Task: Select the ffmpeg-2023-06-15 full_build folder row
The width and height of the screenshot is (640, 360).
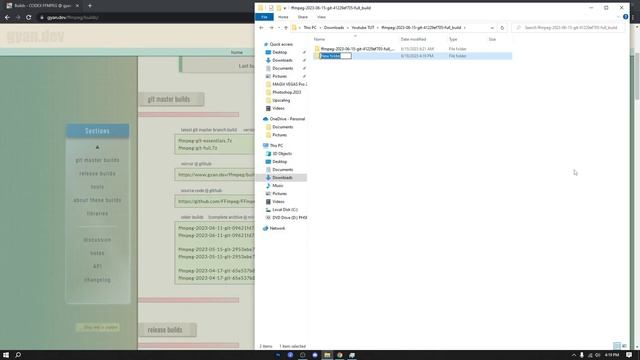Action: tap(412, 49)
